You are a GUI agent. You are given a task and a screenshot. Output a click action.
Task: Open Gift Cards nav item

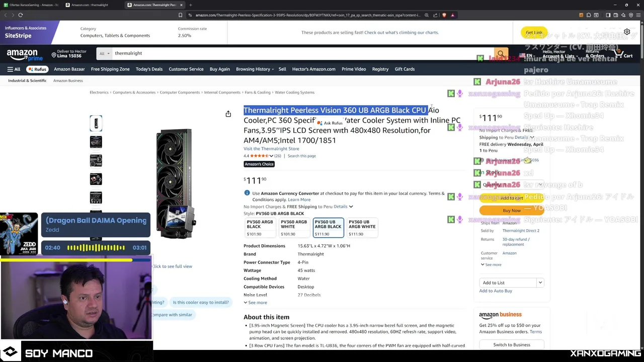click(x=405, y=69)
